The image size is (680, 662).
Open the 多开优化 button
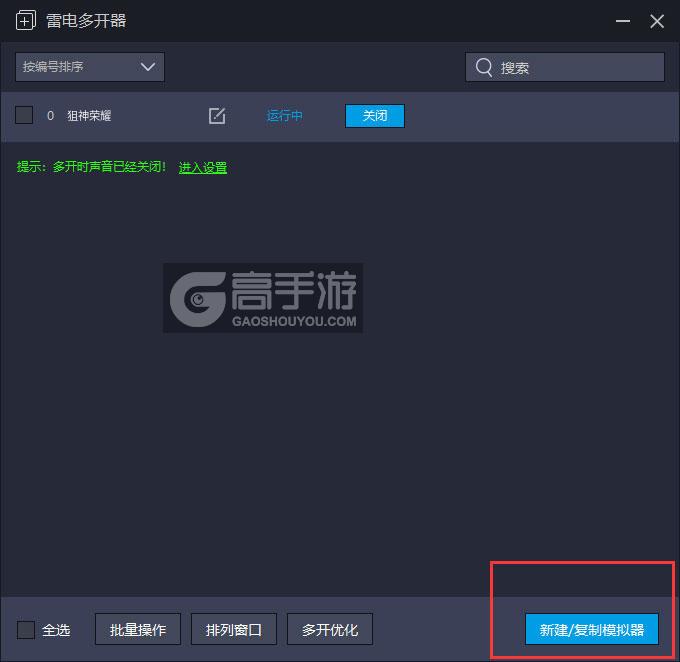pos(330,629)
